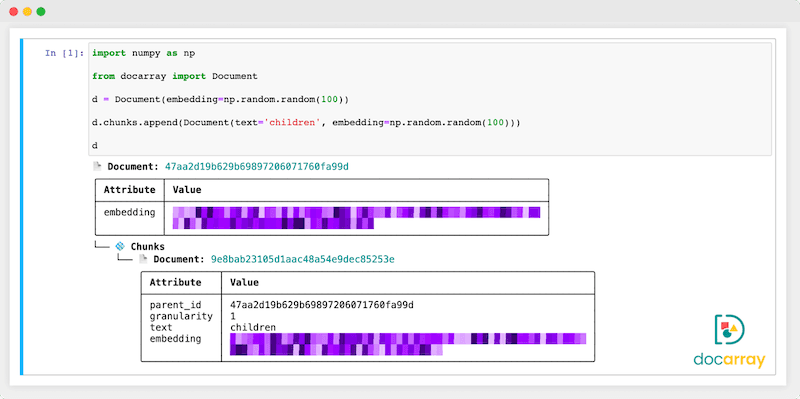Click the document icon beside the chunk Document

coord(143,259)
